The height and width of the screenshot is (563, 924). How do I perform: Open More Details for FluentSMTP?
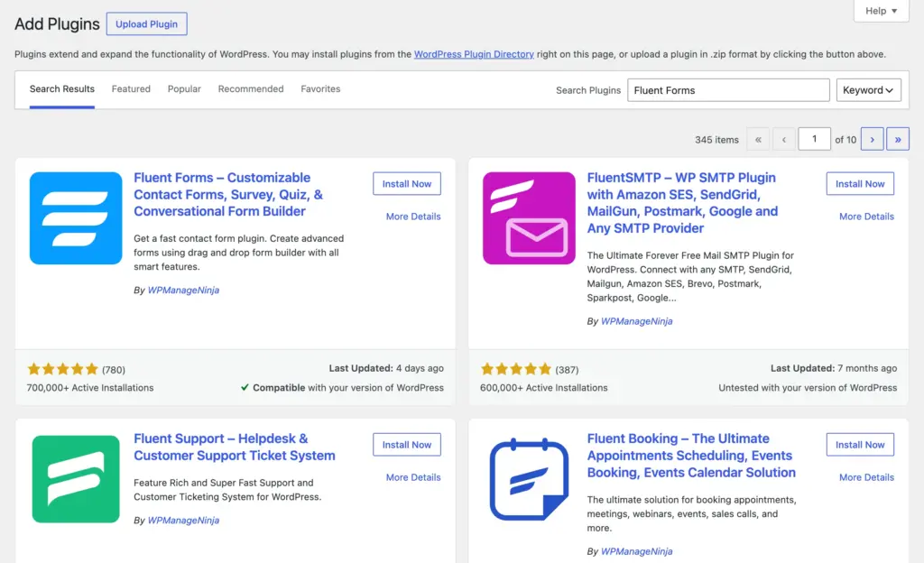click(866, 217)
